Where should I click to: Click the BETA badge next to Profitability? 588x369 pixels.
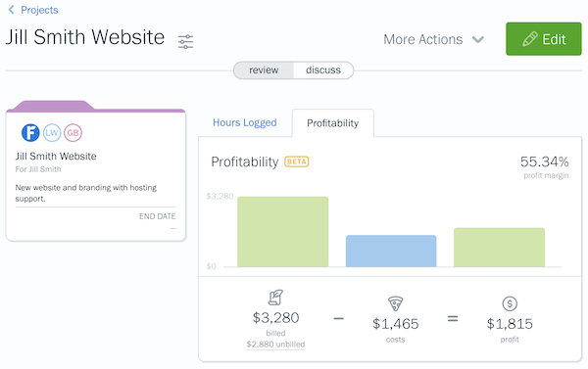coord(297,161)
